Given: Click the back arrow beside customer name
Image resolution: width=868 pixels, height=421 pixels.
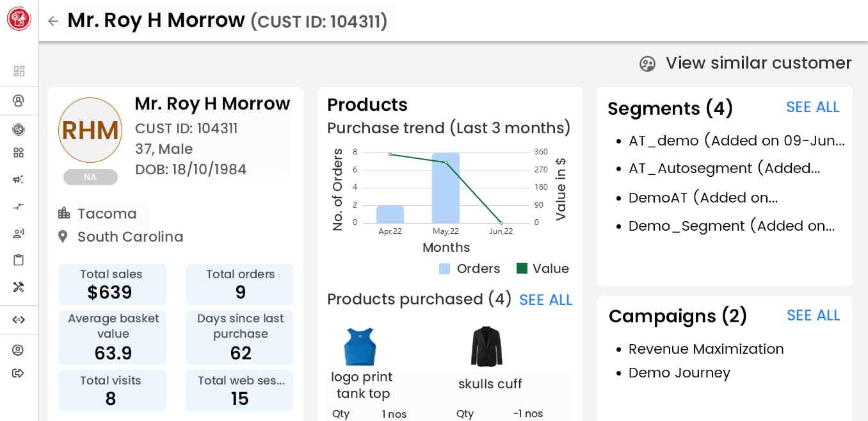Looking at the screenshot, I should coord(53,21).
